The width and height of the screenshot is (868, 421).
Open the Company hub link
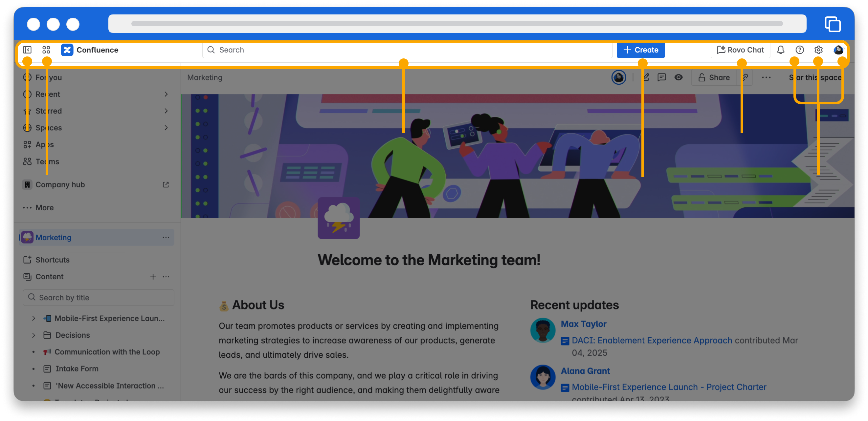coord(60,184)
